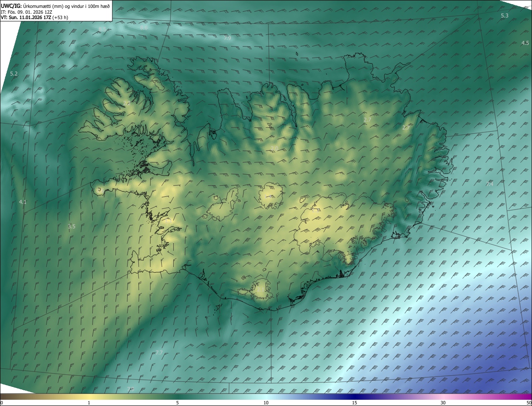Click the colorbar tick label 0

[2, 403]
